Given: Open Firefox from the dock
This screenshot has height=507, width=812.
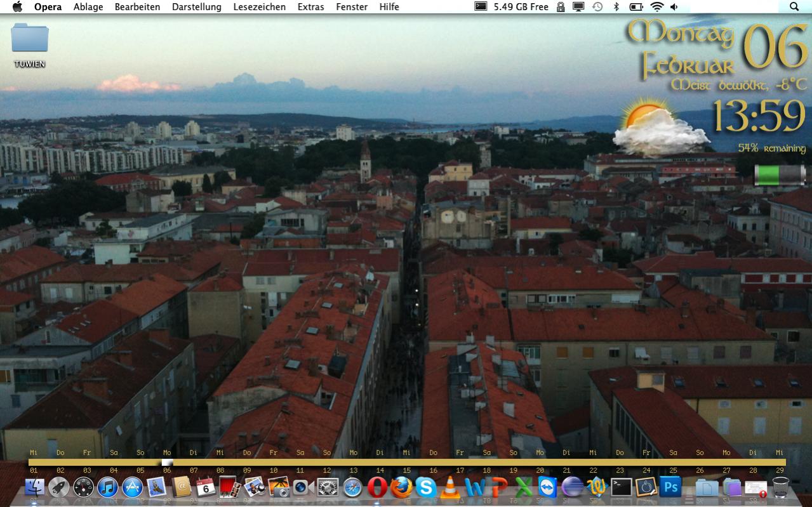Looking at the screenshot, I should click(x=401, y=487).
